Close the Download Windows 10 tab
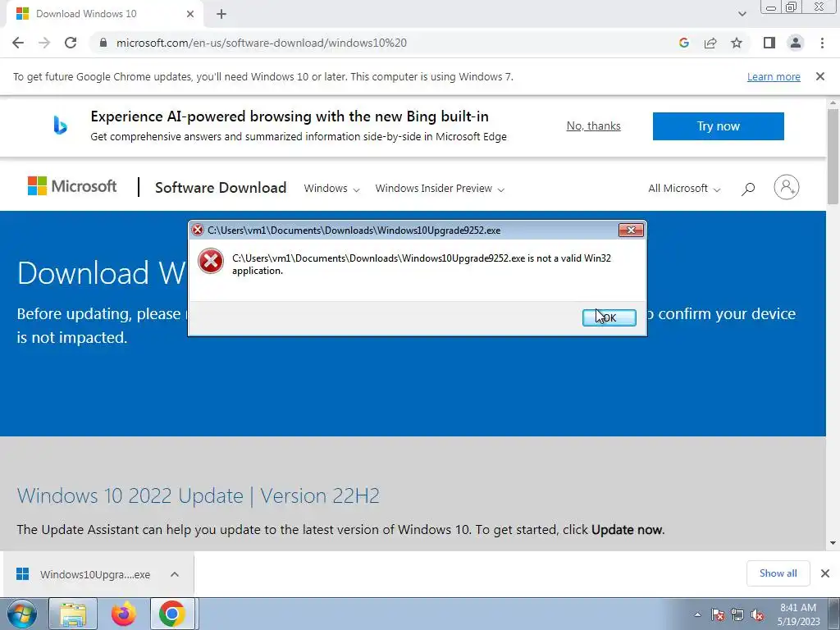Viewport: 840px width, 630px height. coord(190,14)
